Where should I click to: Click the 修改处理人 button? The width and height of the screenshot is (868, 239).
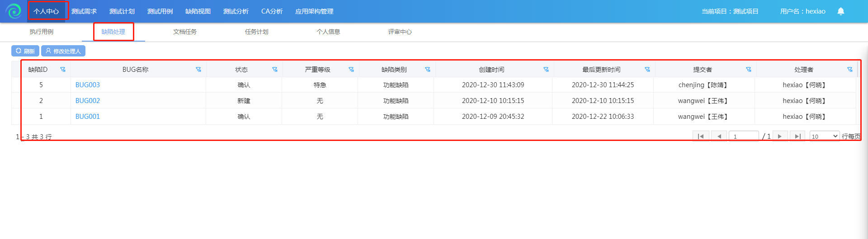(63, 51)
